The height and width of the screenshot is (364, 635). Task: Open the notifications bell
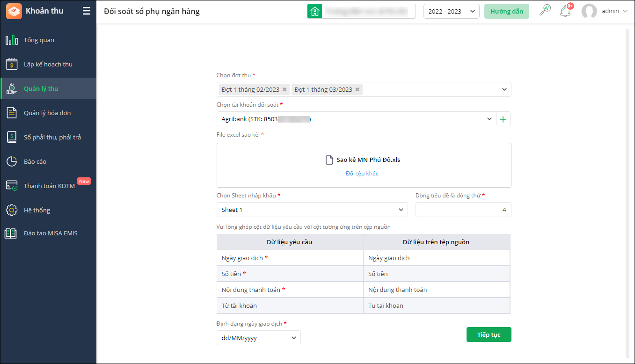coord(565,11)
